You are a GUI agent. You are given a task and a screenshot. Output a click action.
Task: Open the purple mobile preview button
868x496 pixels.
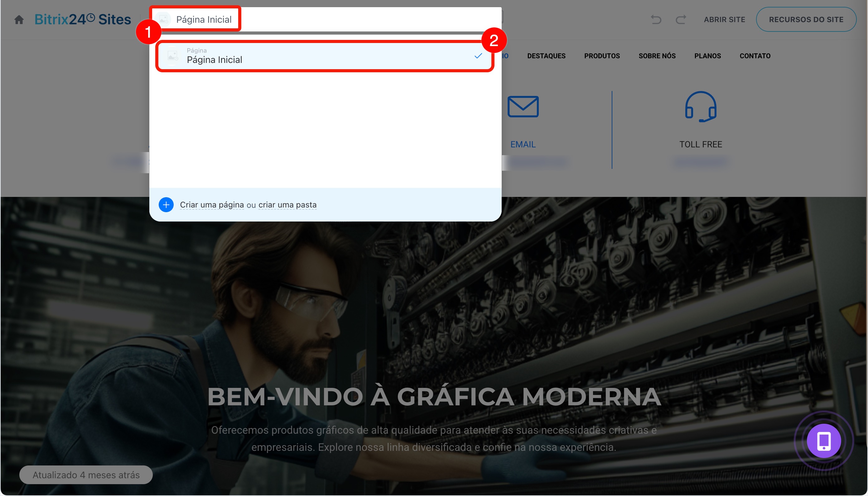click(x=824, y=441)
